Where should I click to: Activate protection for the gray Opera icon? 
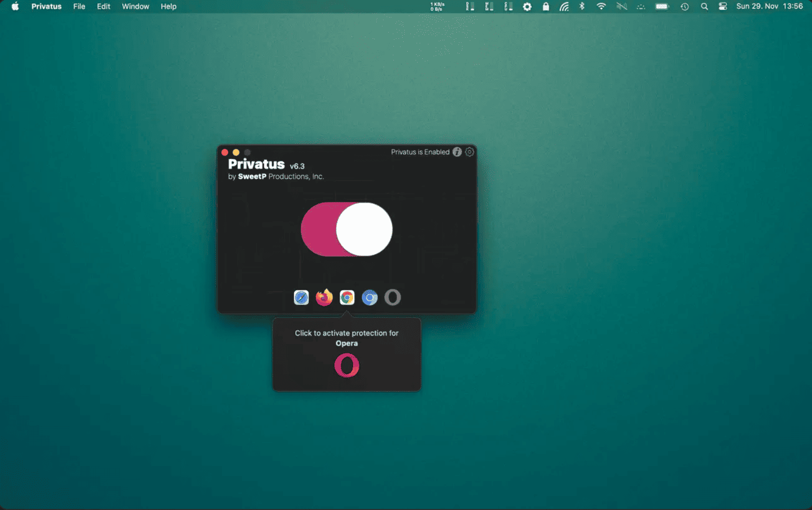393,297
